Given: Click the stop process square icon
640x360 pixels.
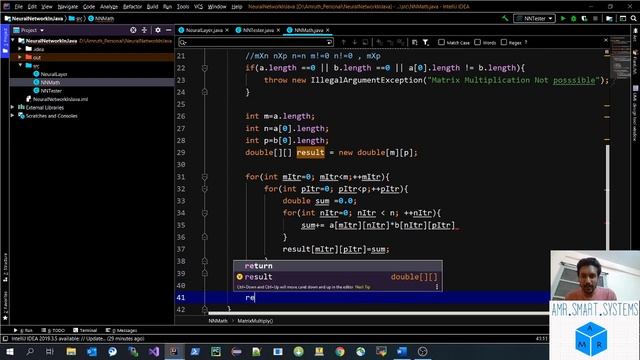Looking at the screenshot, I should [595, 18].
